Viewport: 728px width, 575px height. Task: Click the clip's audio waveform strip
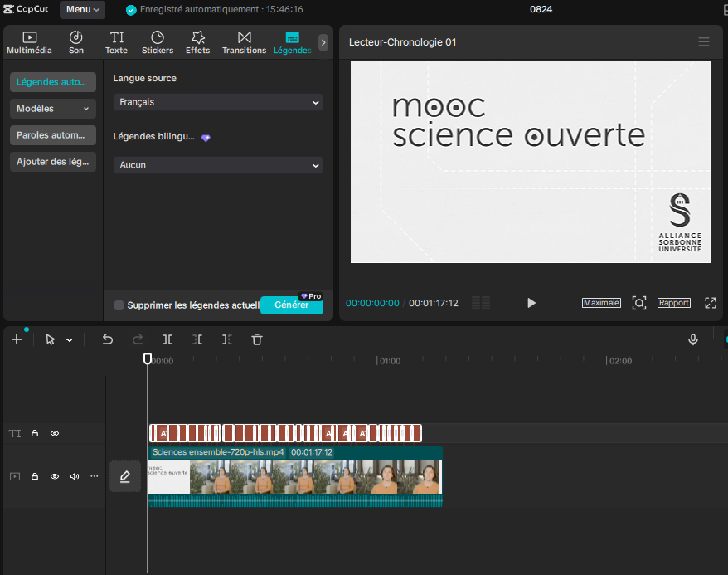pos(295,500)
